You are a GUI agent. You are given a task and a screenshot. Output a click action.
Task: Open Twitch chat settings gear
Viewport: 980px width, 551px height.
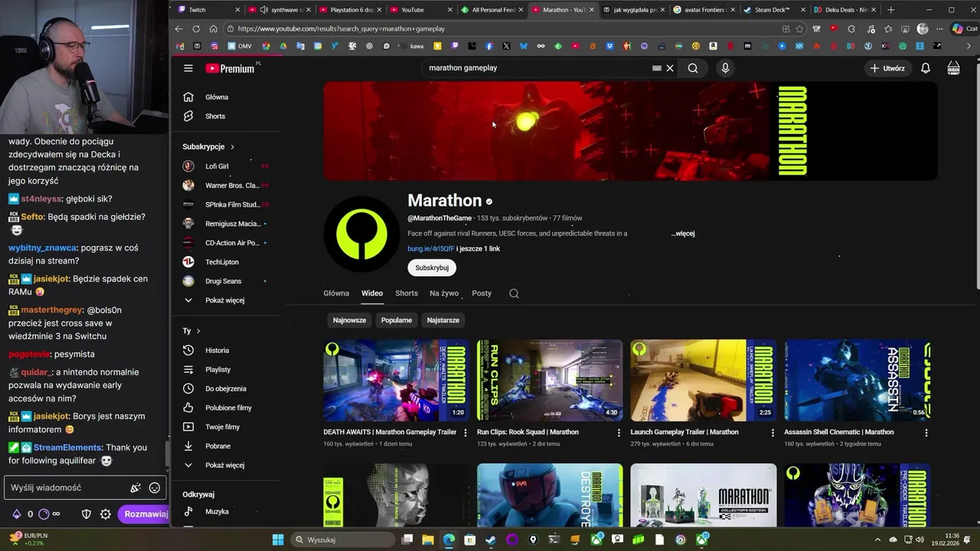tap(106, 514)
